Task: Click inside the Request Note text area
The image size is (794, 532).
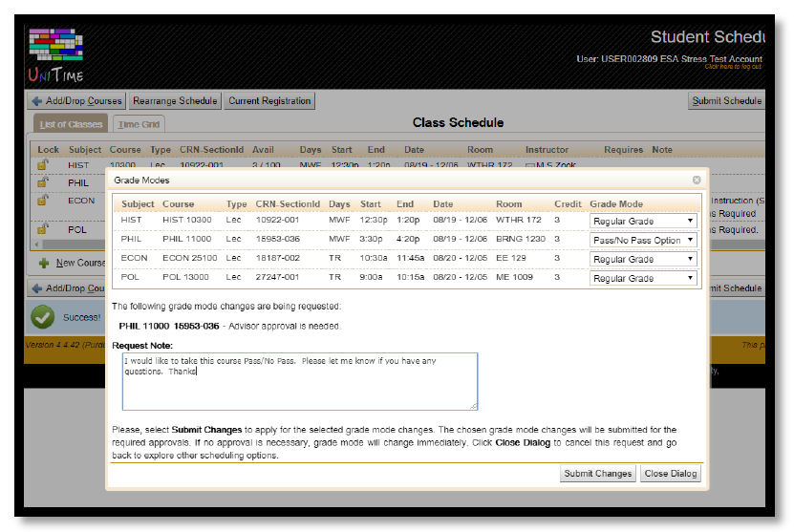Action: [300, 382]
